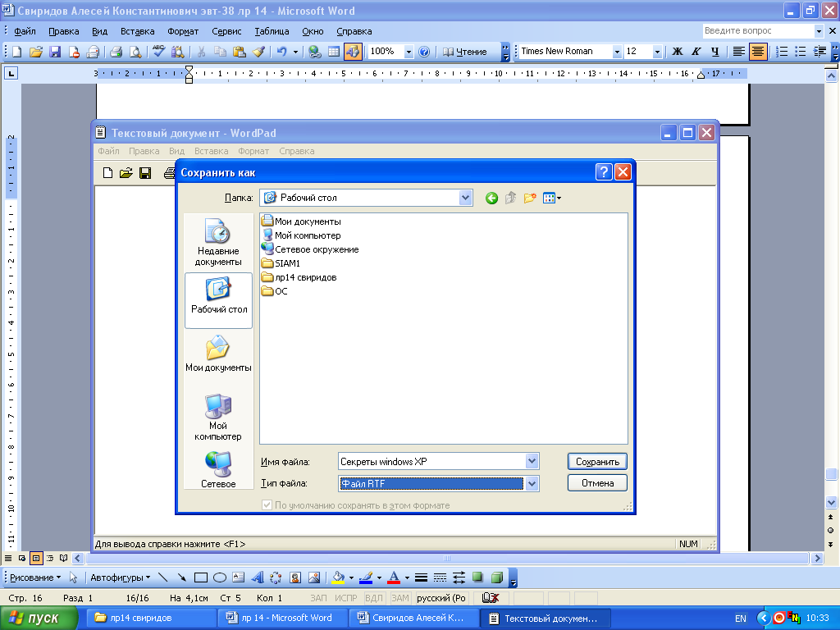
Task: Toggle Italic К formatting in Word
Action: [696, 52]
